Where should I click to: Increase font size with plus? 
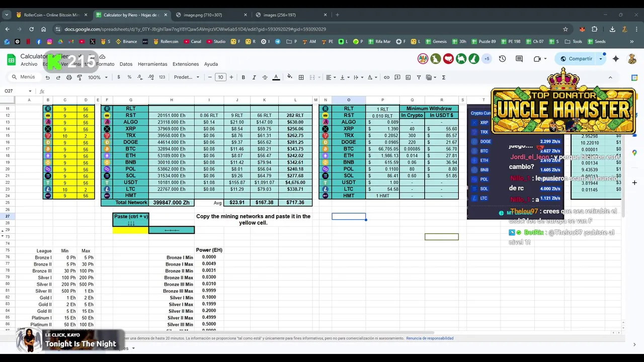231,77
